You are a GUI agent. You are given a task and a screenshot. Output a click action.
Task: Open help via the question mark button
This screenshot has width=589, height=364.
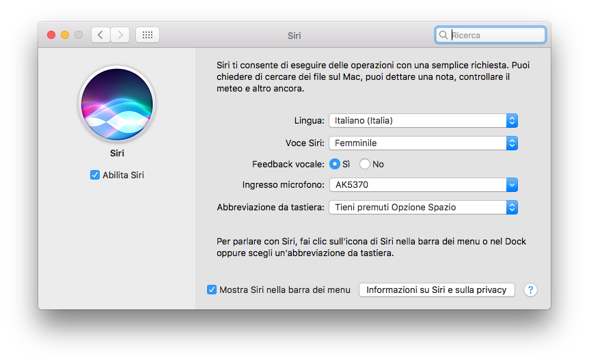coord(530,290)
